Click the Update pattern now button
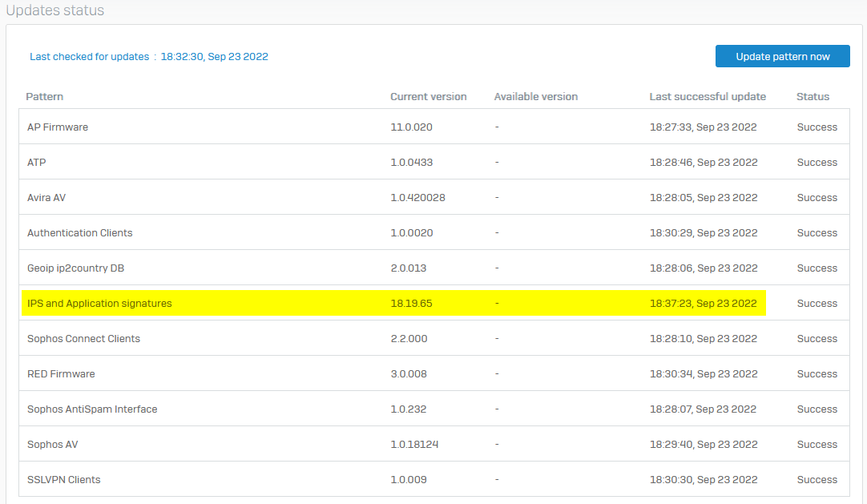This screenshot has height=504, width=867. coord(782,56)
